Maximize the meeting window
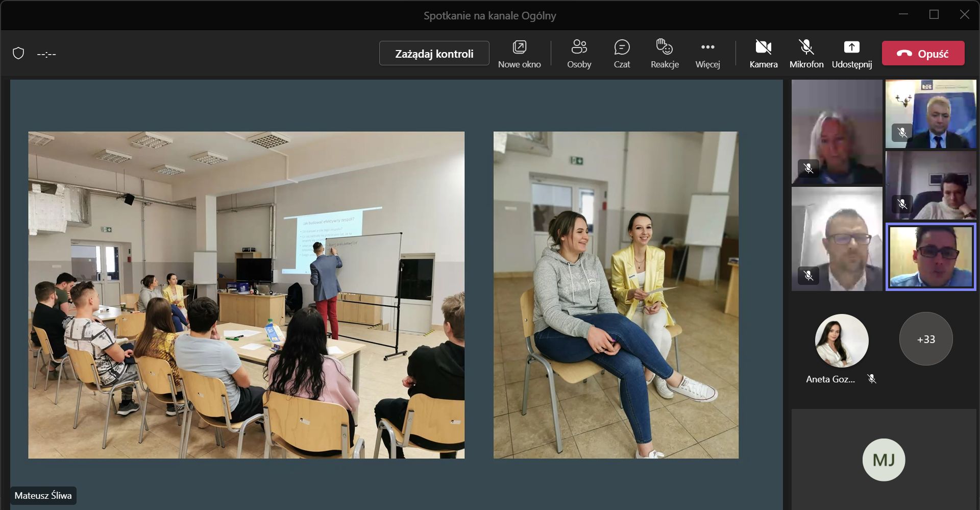Viewport: 980px width, 510px height. coord(934,15)
